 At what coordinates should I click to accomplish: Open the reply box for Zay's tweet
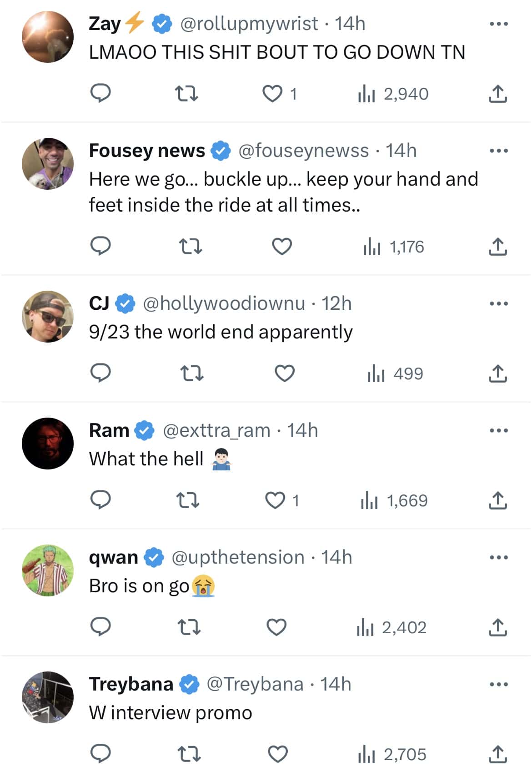pos(101,94)
